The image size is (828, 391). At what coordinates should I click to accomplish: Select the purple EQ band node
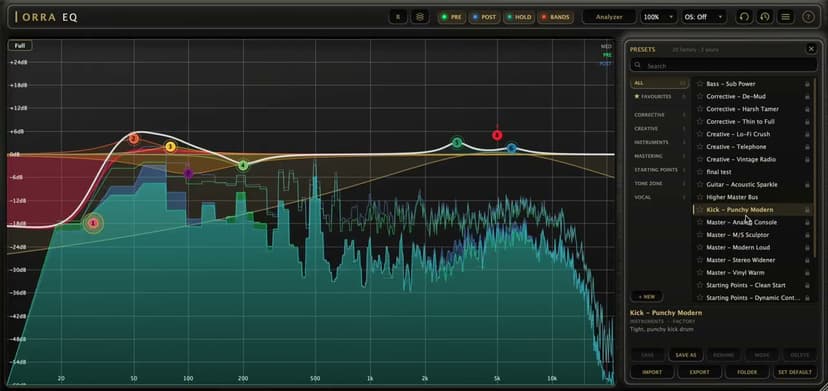pos(188,173)
